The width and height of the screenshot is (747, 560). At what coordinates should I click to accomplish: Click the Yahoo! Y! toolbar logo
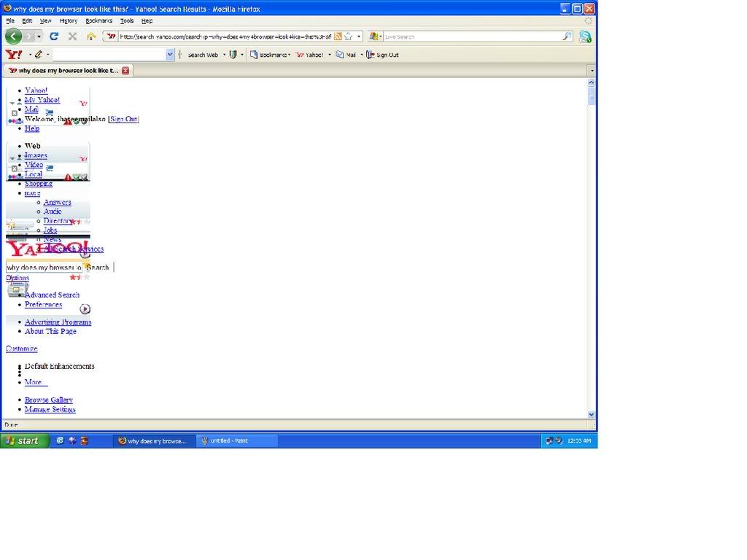tap(13, 55)
